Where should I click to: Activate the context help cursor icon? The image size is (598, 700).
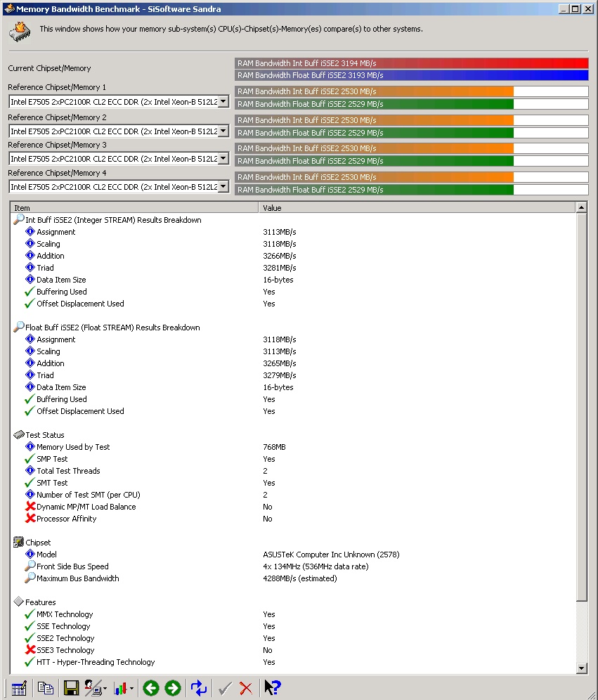point(272,687)
